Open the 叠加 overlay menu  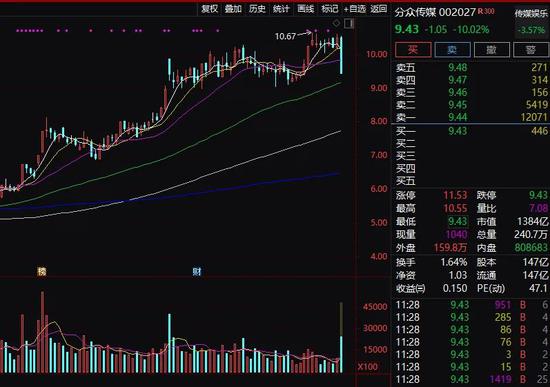[x=233, y=9]
